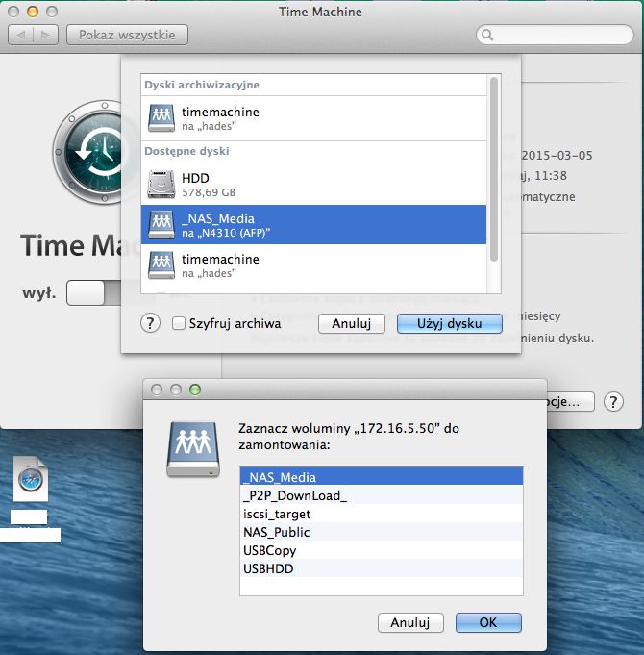The image size is (644, 655).
Task: Click the green zoom button of mount dialog
Action: (x=195, y=390)
